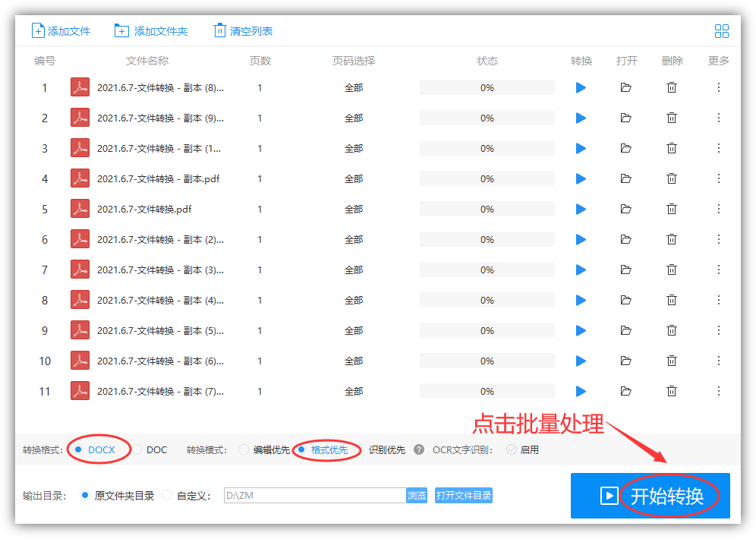Open page selection 全部 for row 10
The width and height of the screenshot is (756, 539).
pos(354,361)
